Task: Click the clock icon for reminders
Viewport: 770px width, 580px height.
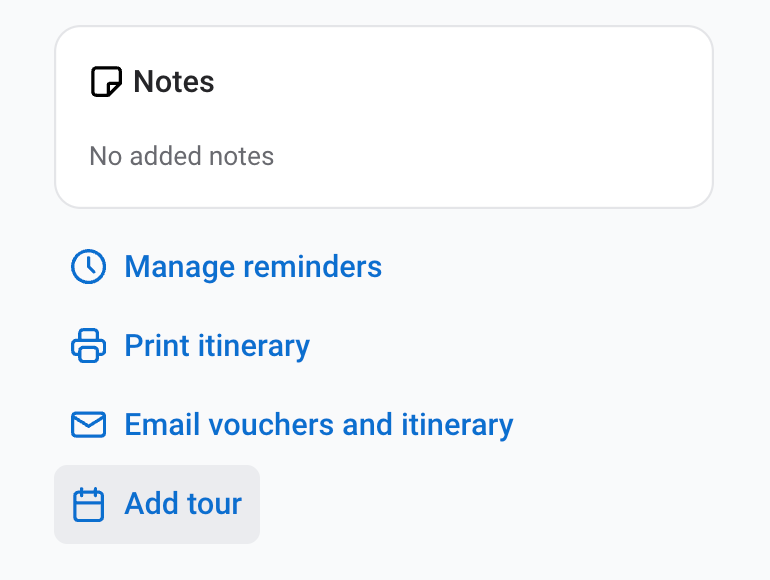Action: [x=88, y=267]
